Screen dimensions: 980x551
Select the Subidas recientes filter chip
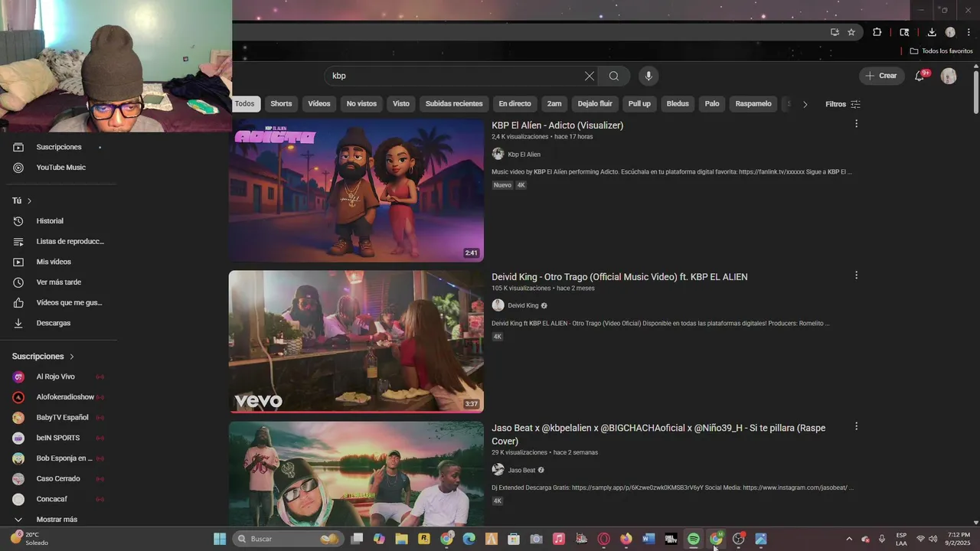(x=454, y=104)
